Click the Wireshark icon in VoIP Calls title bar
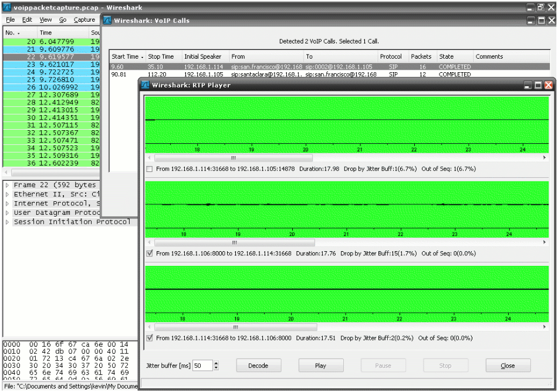This screenshot has height=392, width=558. [x=107, y=21]
